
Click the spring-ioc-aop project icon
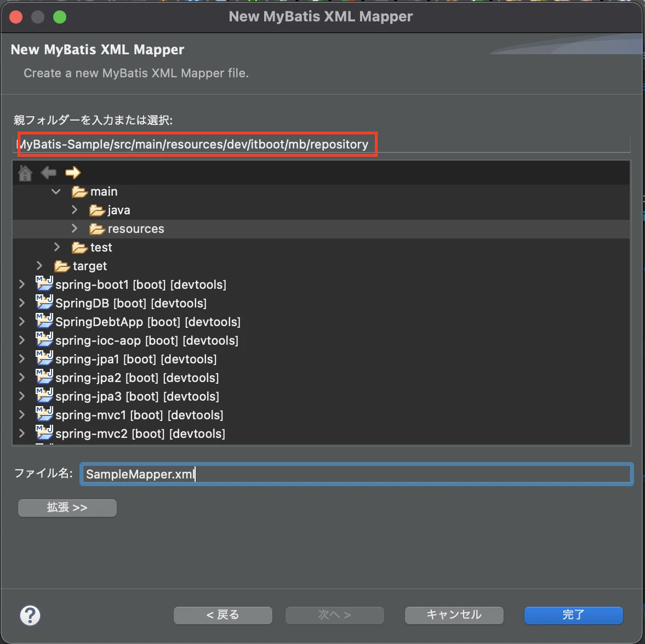tap(44, 340)
